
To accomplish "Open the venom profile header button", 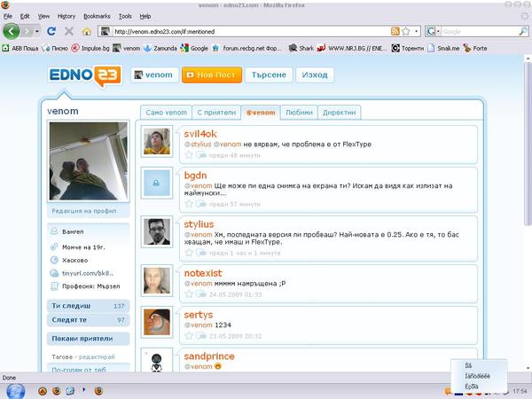I will 154,74.
